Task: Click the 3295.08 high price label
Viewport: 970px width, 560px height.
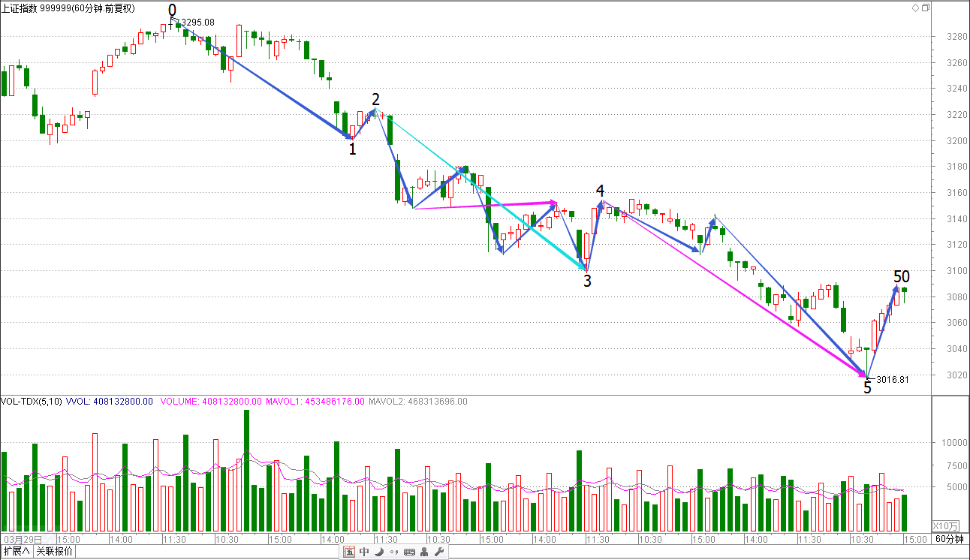Action: (x=197, y=23)
